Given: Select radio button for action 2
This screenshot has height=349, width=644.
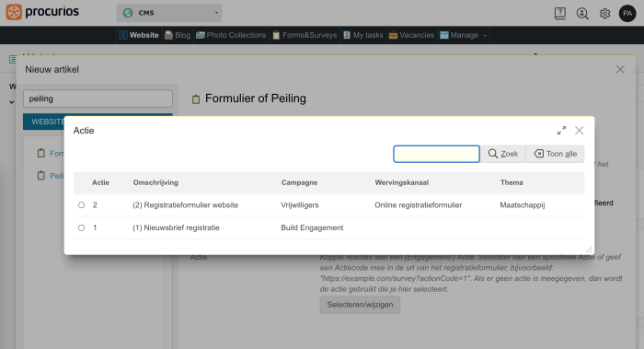Looking at the screenshot, I should [x=81, y=204].
